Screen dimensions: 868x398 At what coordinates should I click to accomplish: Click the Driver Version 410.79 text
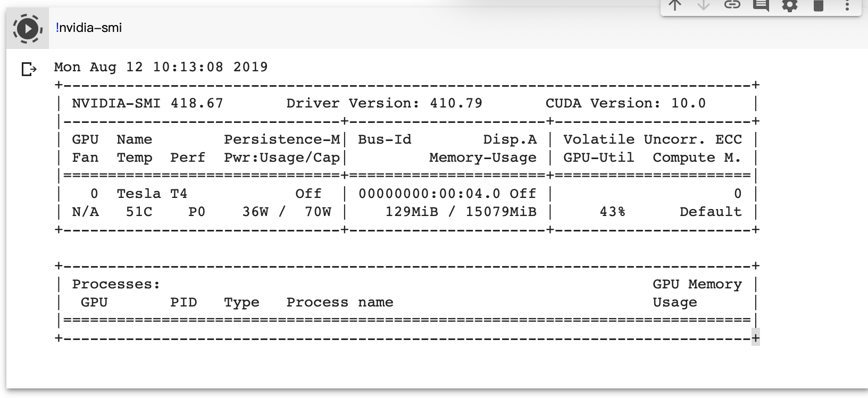tap(383, 103)
